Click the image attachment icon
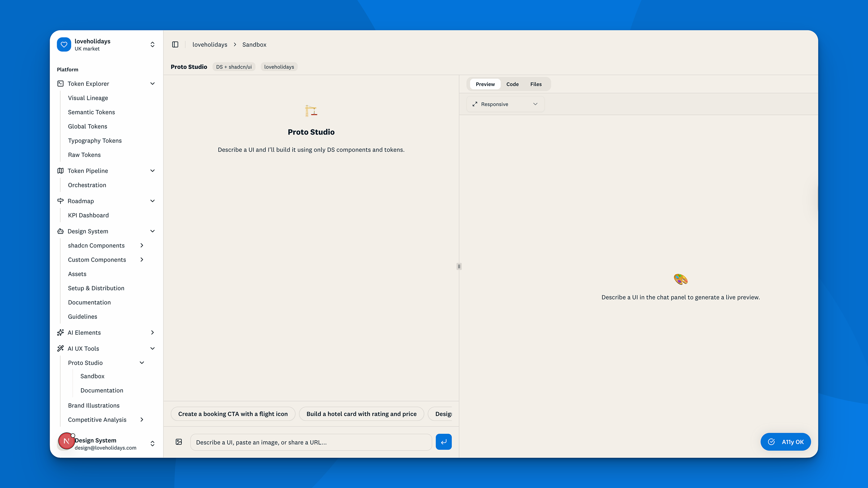The height and width of the screenshot is (488, 868). (179, 442)
